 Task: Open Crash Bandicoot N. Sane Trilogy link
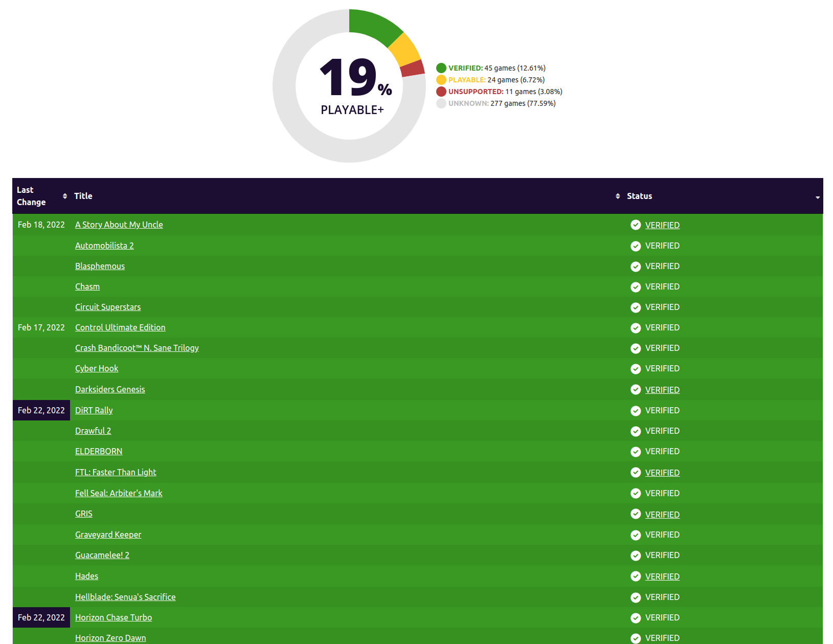(x=137, y=348)
